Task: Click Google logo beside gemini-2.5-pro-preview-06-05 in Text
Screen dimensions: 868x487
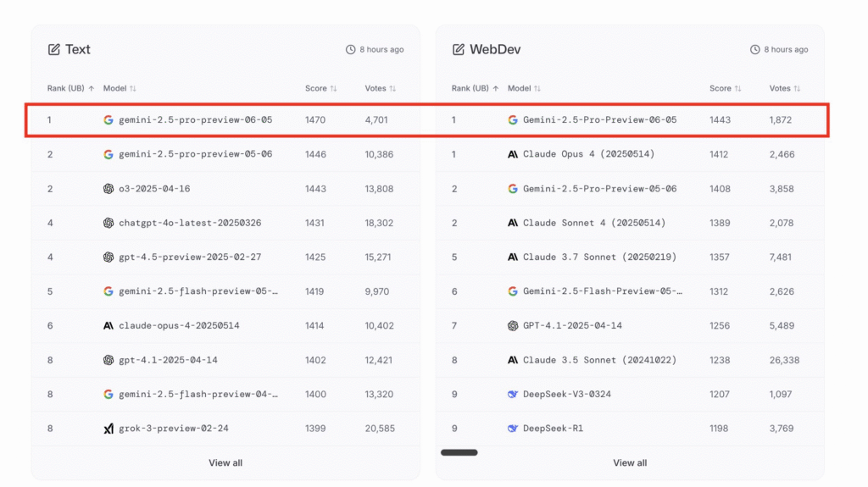Action: click(108, 119)
